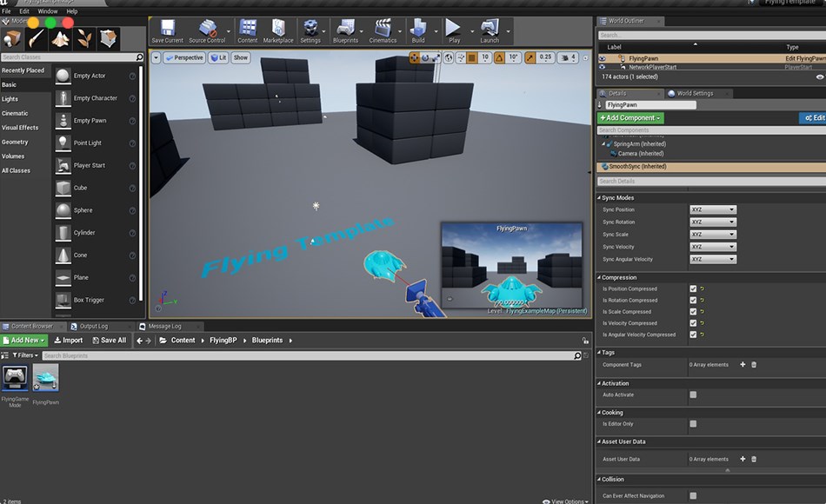The height and width of the screenshot is (504, 826).
Task: Toggle the Is Position Compressed checkbox
Action: (x=691, y=288)
